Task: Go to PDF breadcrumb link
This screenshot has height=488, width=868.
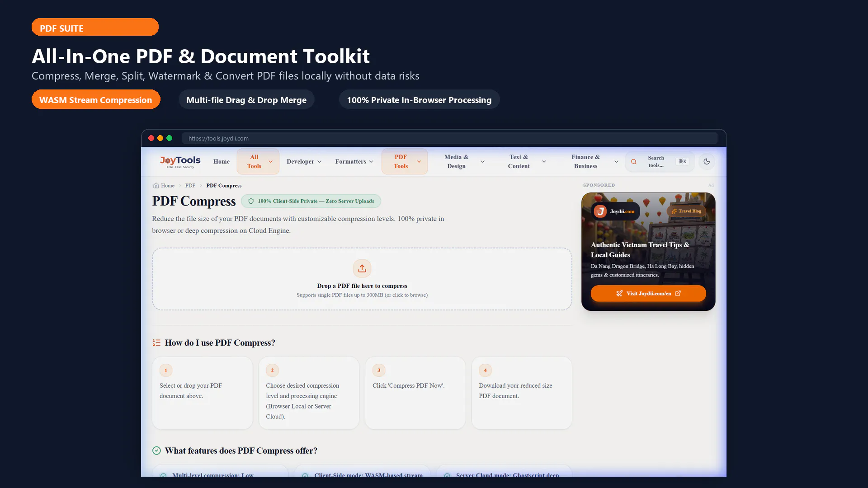Action: click(190, 186)
